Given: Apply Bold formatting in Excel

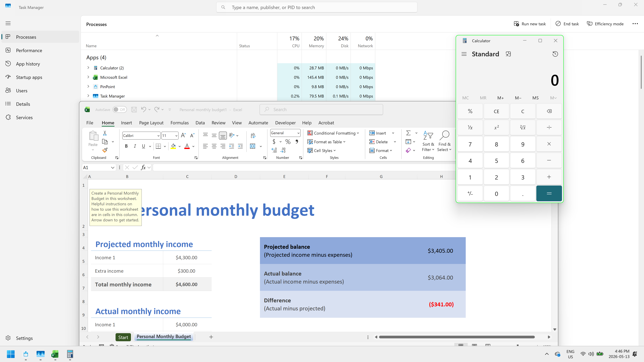Looking at the screenshot, I should coord(126,146).
